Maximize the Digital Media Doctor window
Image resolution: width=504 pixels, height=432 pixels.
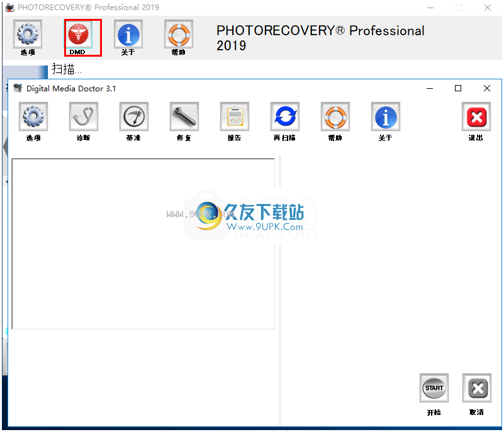[458, 88]
